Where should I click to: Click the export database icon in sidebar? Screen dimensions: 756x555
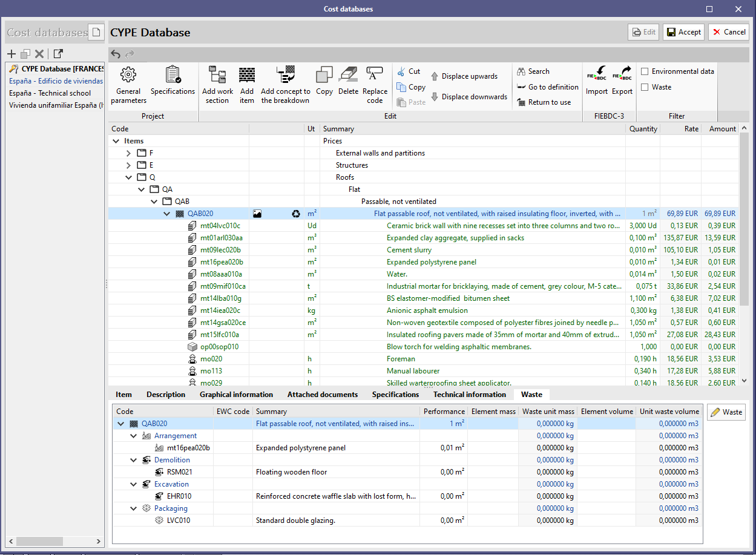(x=58, y=54)
